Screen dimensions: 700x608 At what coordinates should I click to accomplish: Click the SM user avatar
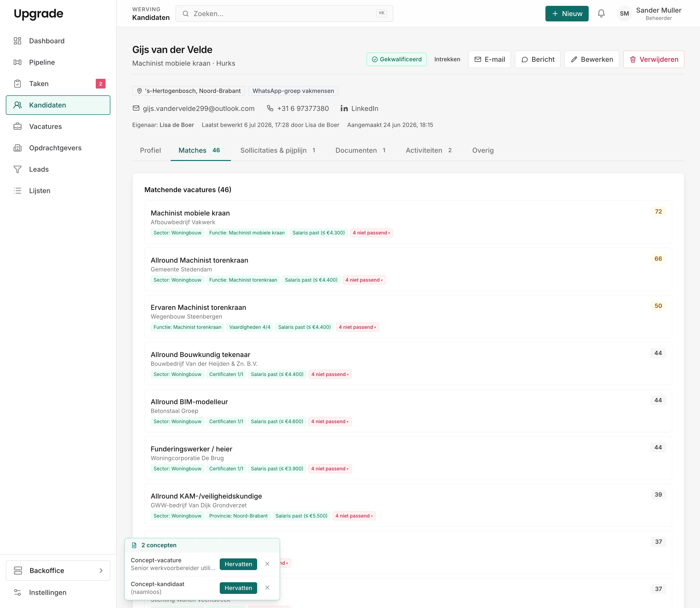[x=624, y=14]
